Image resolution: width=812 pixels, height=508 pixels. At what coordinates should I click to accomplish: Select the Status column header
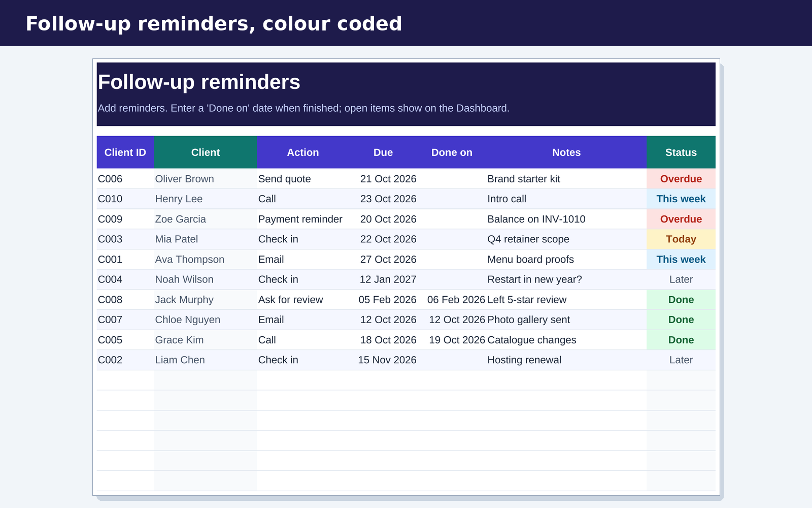click(681, 152)
